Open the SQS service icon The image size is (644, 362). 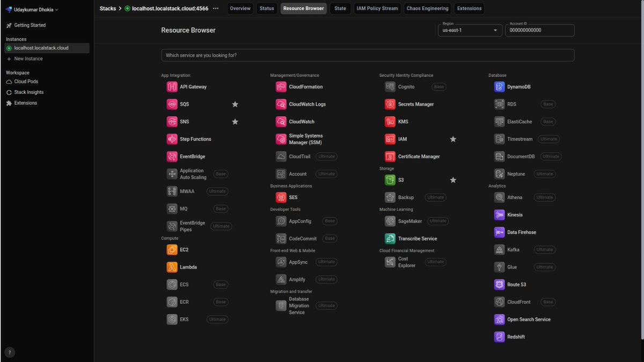172,104
